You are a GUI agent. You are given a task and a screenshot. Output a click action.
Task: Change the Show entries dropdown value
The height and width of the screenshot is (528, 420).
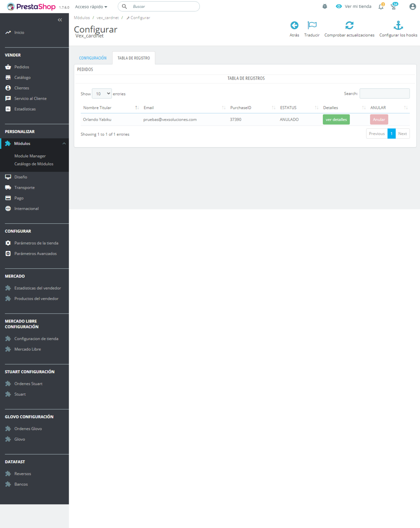coord(102,93)
